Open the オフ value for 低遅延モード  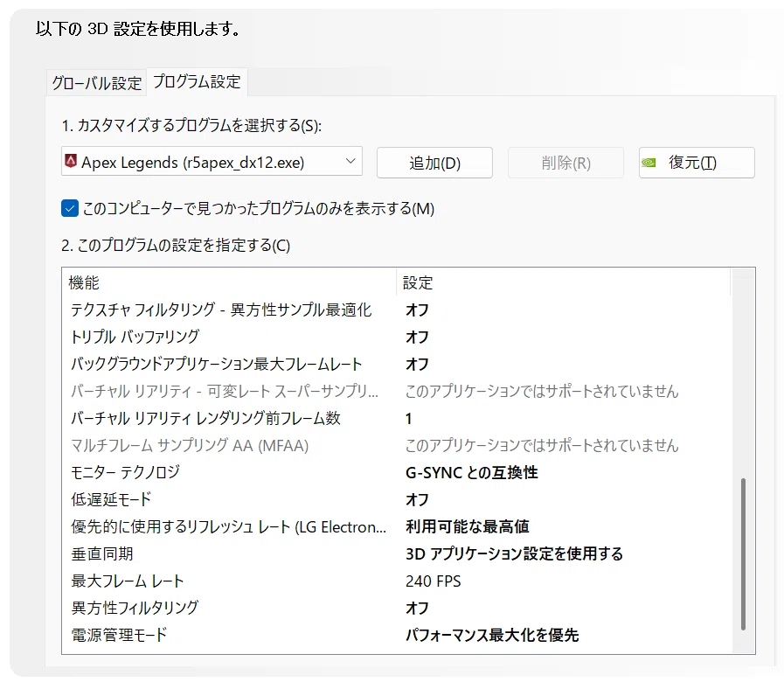pos(417,499)
